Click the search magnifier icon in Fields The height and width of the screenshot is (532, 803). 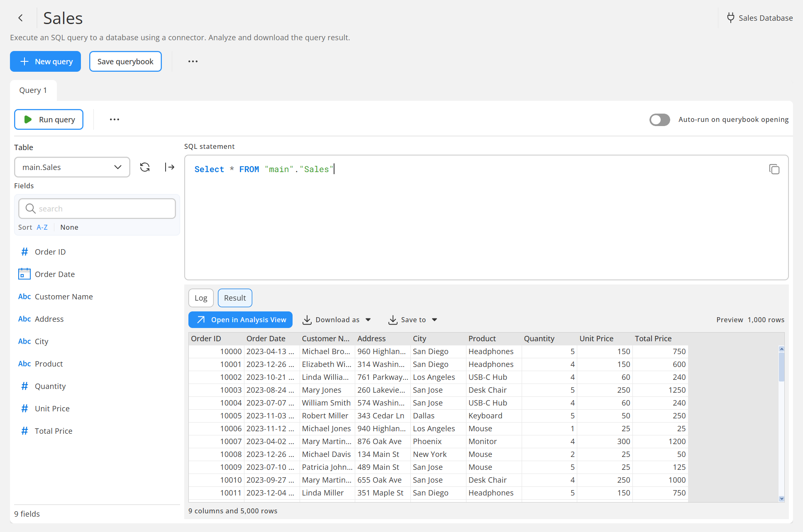click(x=30, y=209)
